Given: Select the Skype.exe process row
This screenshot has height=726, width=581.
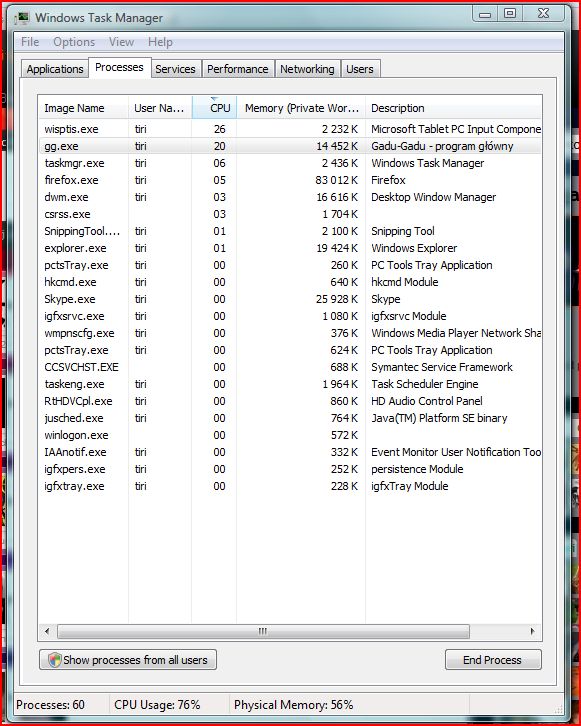Looking at the screenshot, I should click(290, 299).
